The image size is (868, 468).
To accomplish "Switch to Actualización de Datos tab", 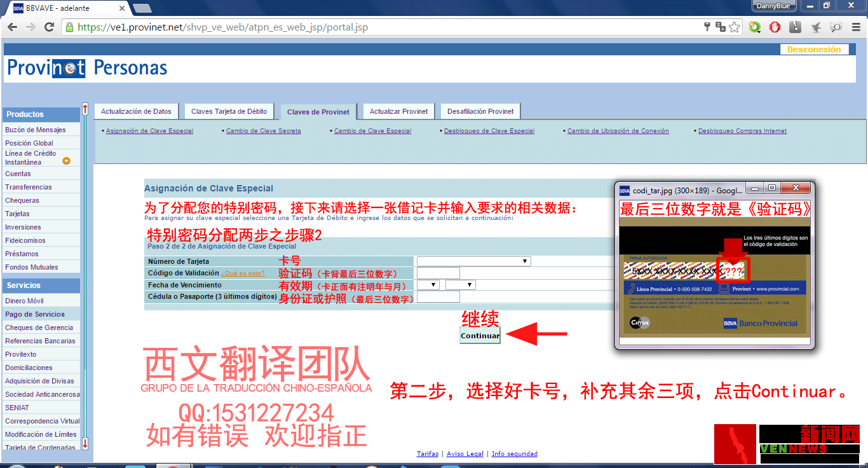I will pyautogui.click(x=136, y=111).
